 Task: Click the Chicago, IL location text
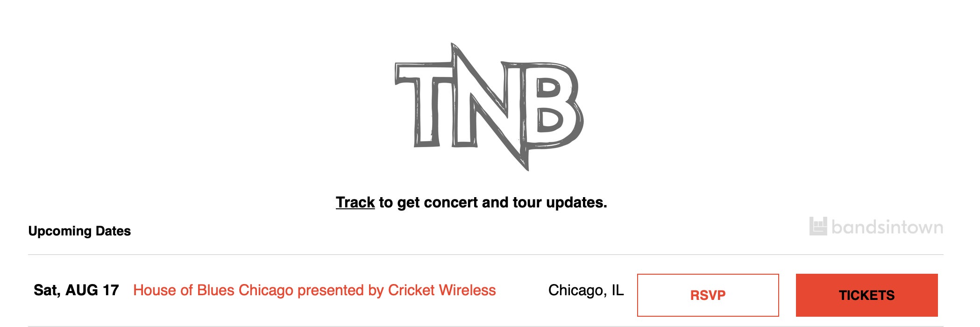tap(586, 290)
